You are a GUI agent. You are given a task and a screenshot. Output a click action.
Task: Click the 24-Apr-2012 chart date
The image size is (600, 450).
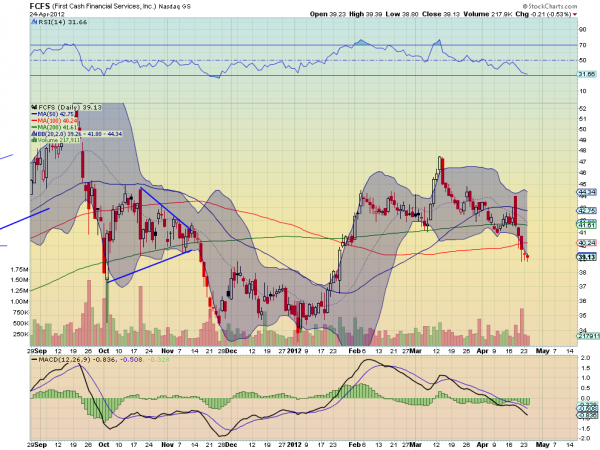pyautogui.click(x=47, y=14)
